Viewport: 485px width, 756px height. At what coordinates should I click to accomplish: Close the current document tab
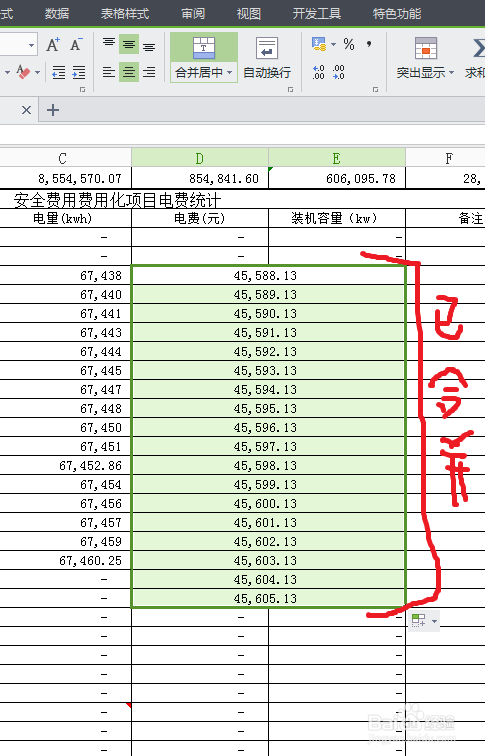coord(27,110)
